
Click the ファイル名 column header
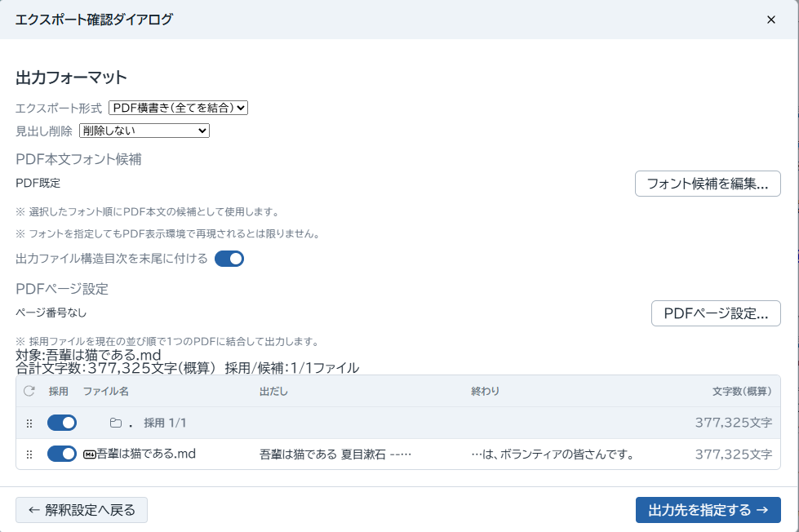(x=106, y=392)
